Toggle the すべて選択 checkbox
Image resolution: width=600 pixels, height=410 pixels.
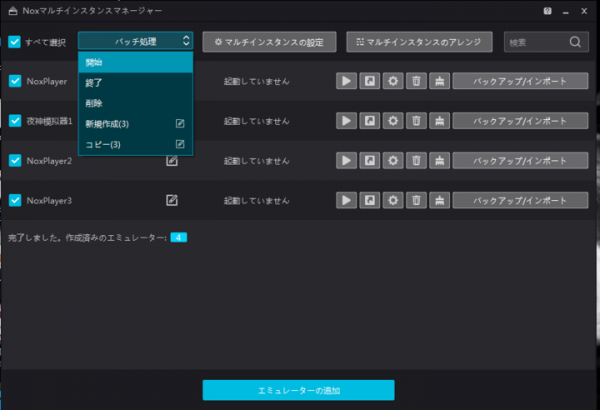(15, 42)
